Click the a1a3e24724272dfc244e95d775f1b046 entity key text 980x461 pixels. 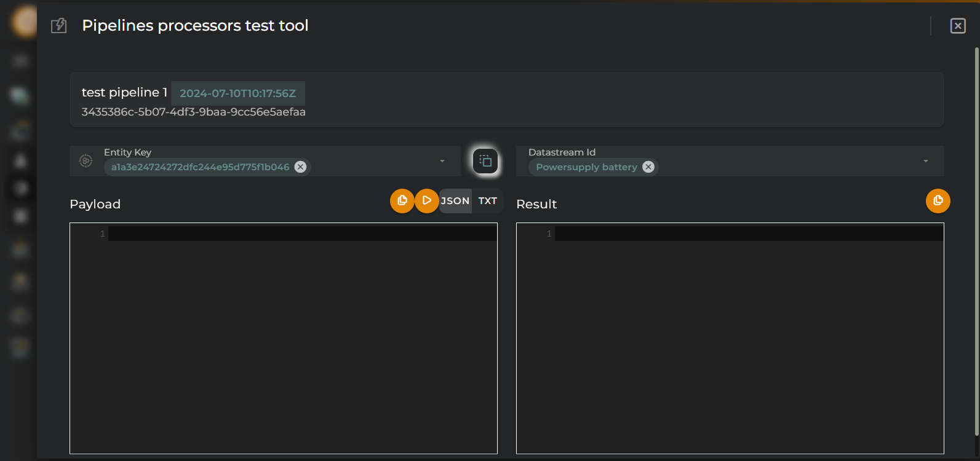click(x=200, y=167)
